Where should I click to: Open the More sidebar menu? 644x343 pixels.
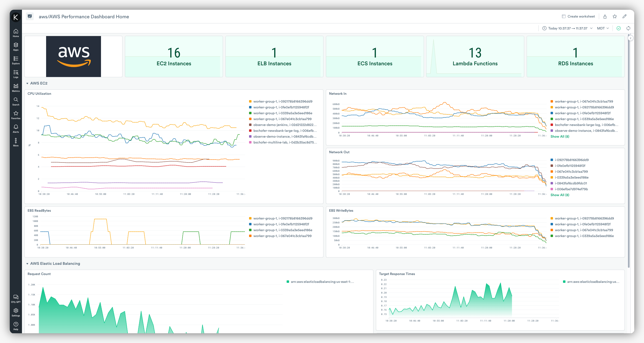[16, 142]
